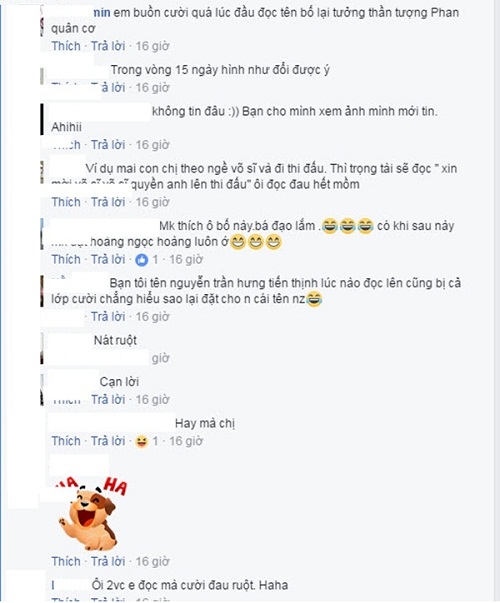Click the commenter name ending in 'nin' on the first comment
Image resolution: width=500 pixels, height=603 pixels.
click(102, 13)
